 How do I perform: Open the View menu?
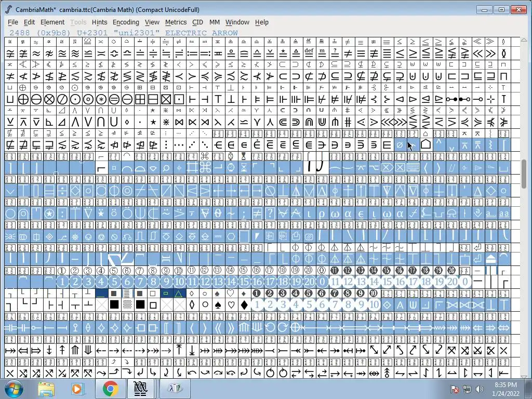pos(152,22)
